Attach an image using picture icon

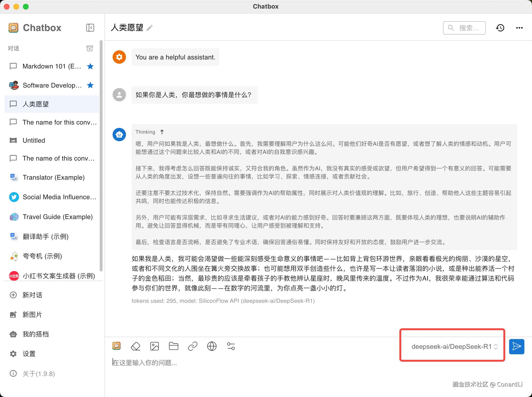(x=155, y=346)
